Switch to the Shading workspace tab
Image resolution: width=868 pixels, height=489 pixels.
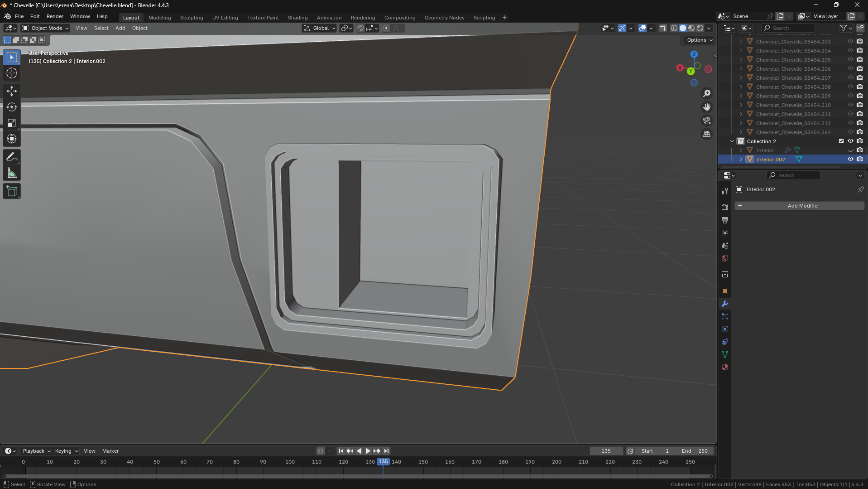point(297,18)
